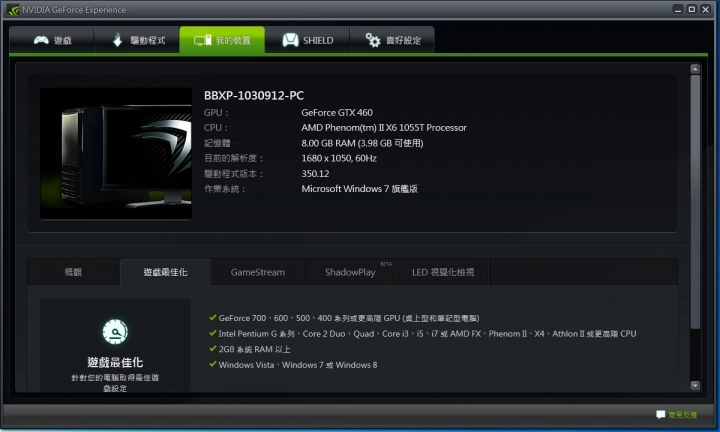The width and height of the screenshot is (720, 432).
Task: Click the NVIDIA logo in title bar
Action: (x=13, y=10)
